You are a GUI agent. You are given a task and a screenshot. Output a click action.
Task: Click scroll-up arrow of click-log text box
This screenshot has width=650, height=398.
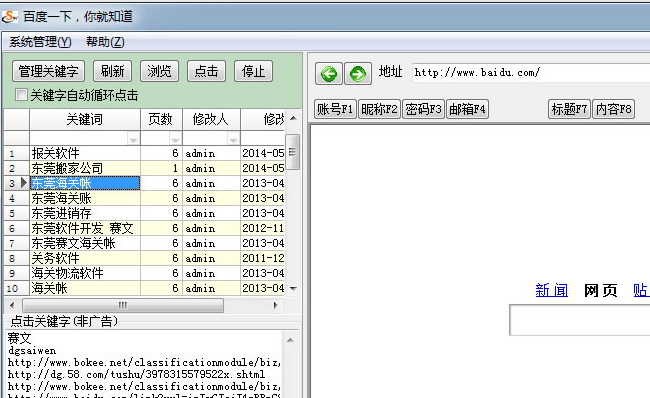point(290,340)
